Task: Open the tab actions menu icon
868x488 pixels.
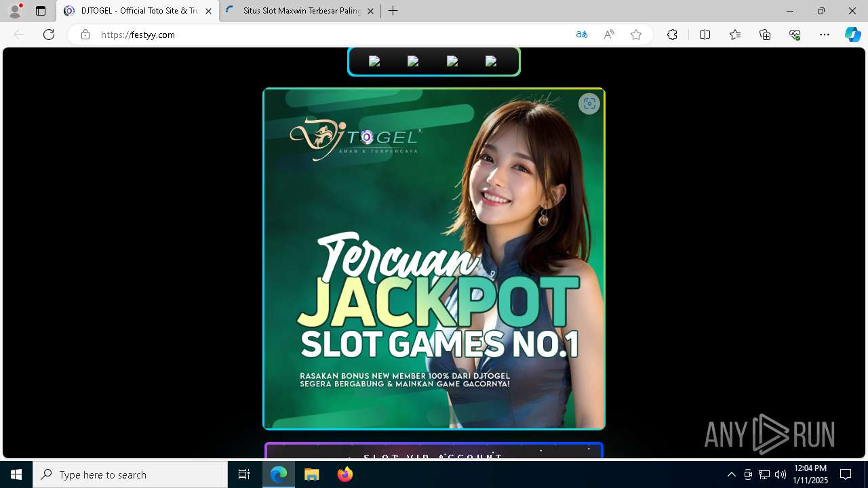Action: pyautogui.click(x=41, y=11)
